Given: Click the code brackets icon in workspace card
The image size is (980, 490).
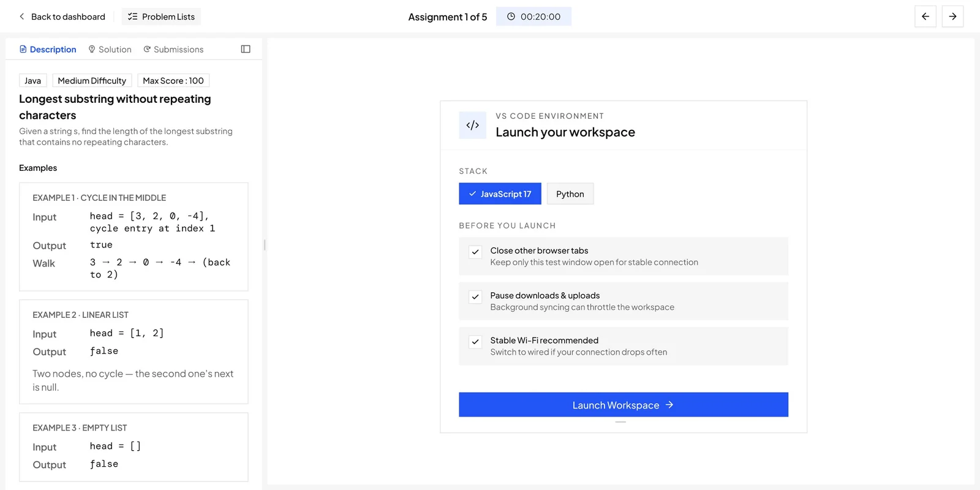Looking at the screenshot, I should click(x=472, y=125).
